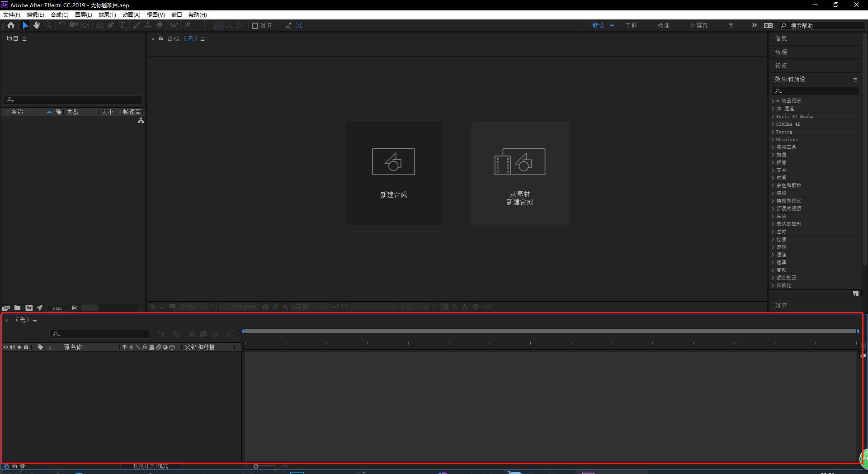Click the 8 bpc color depth button

point(57,308)
